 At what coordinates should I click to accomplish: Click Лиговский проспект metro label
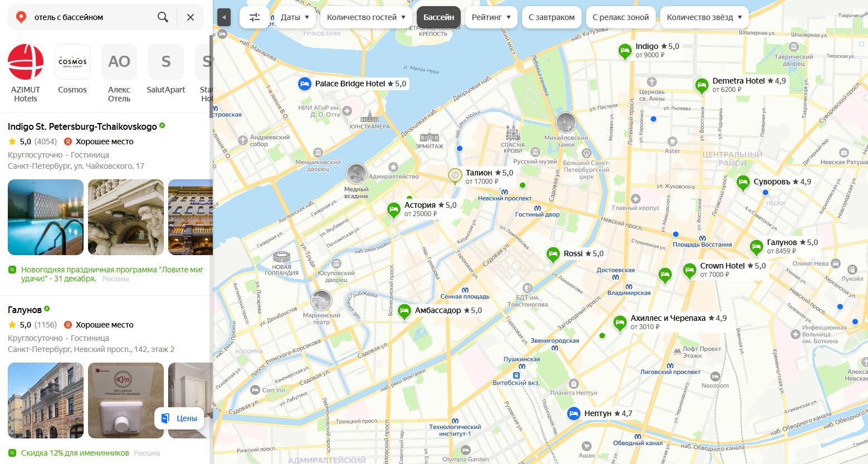point(671,372)
